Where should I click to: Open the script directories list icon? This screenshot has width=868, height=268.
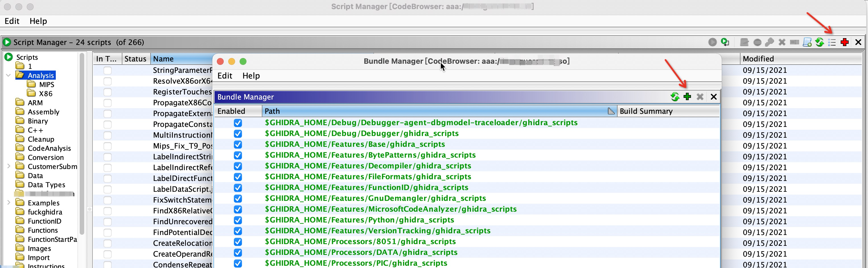point(832,42)
